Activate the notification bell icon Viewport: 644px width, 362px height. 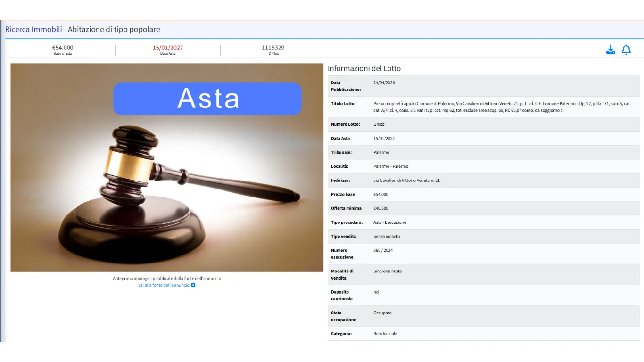point(626,49)
